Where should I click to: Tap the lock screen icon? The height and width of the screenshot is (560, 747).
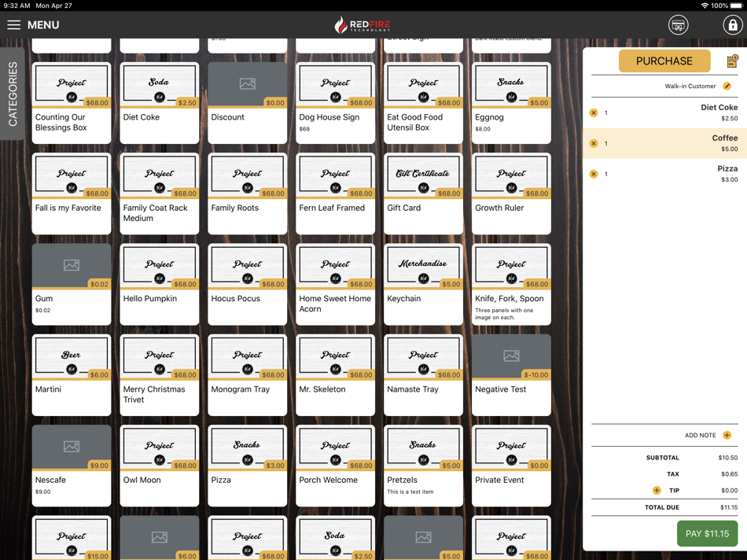[732, 25]
